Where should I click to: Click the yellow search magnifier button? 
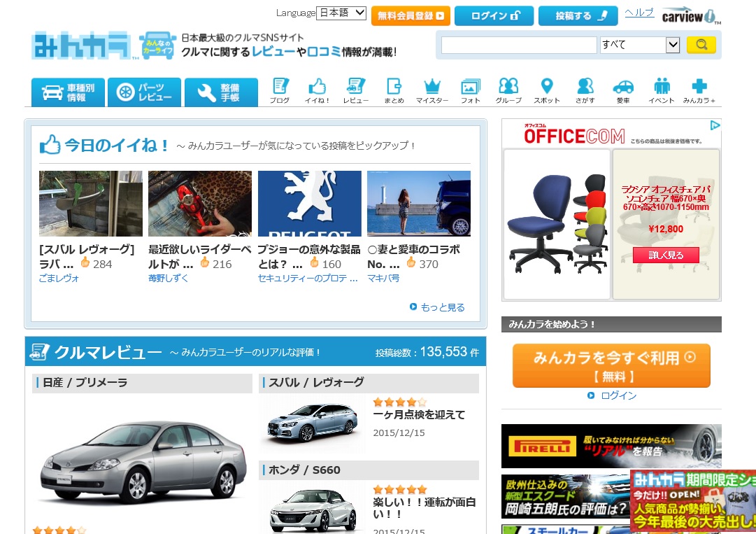pyautogui.click(x=701, y=45)
